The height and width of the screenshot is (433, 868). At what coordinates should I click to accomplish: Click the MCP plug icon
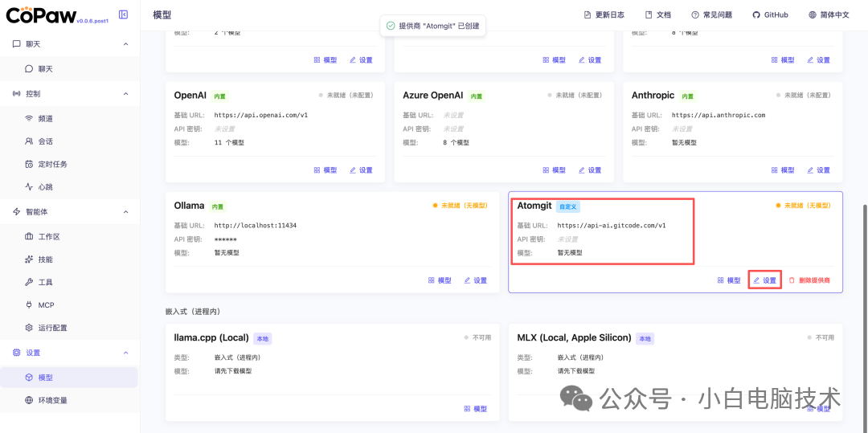(x=30, y=304)
